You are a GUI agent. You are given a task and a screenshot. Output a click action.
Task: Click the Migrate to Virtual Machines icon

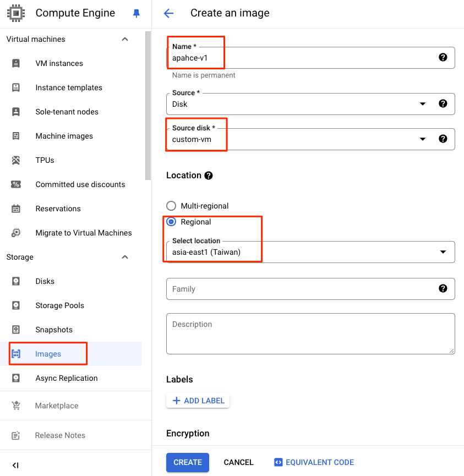click(x=16, y=233)
